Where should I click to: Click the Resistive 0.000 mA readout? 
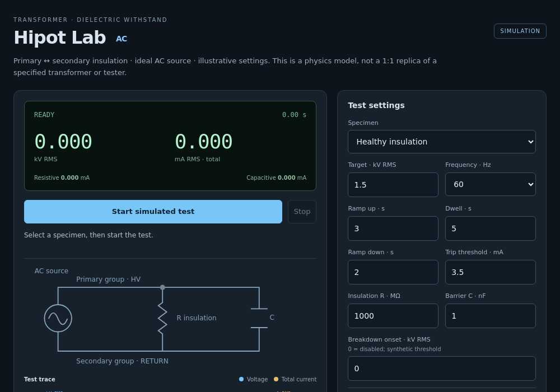(62, 178)
